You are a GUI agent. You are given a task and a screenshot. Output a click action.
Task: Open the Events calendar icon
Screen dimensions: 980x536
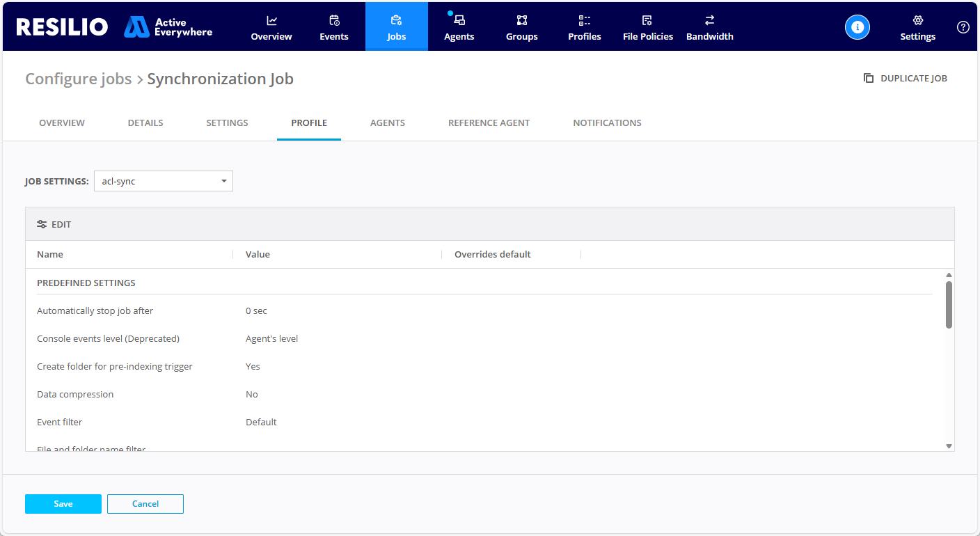334,21
